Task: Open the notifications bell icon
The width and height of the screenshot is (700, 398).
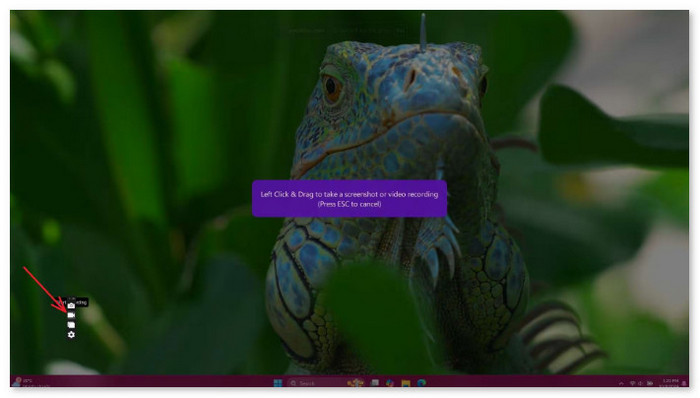Action: click(x=684, y=383)
